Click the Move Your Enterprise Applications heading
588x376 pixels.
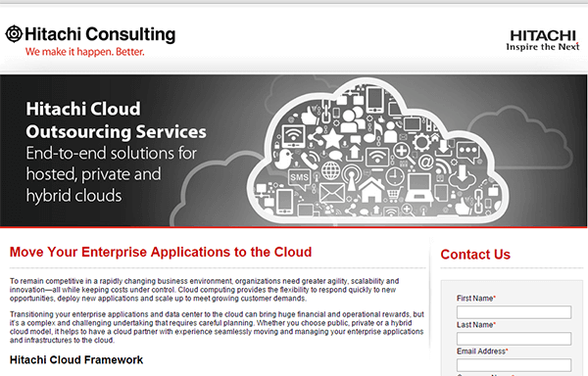(x=161, y=252)
